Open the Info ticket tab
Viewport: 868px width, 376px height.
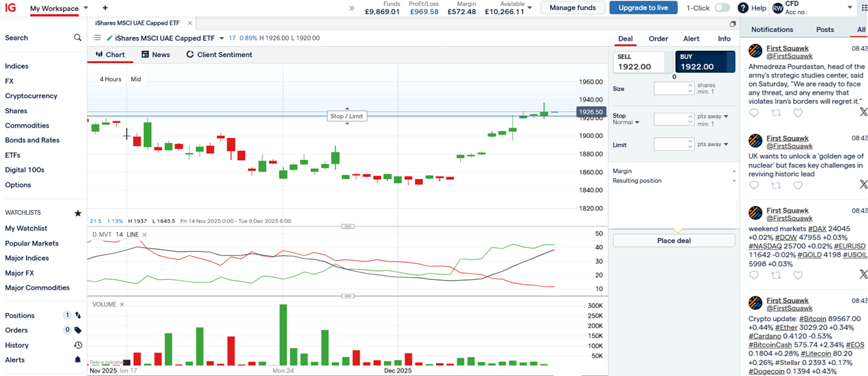pyautogui.click(x=724, y=38)
